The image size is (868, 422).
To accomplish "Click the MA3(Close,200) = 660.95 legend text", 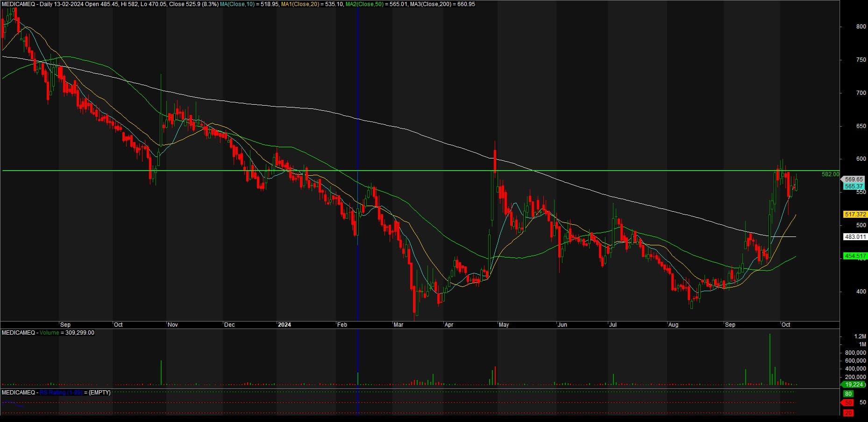I will click(x=442, y=4).
